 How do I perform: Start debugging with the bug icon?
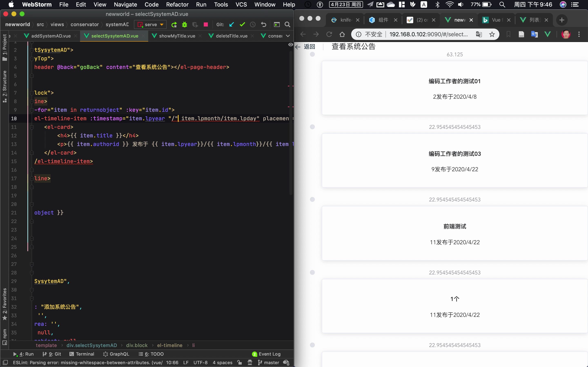coord(185,24)
